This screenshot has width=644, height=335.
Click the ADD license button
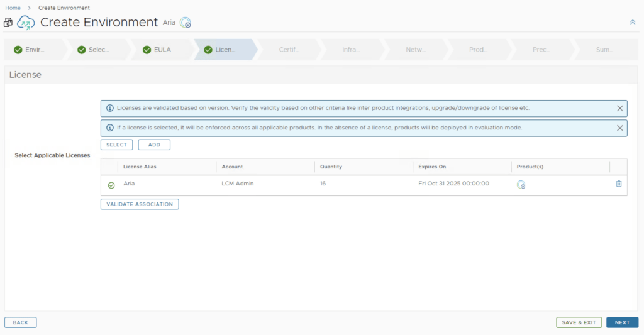point(154,145)
